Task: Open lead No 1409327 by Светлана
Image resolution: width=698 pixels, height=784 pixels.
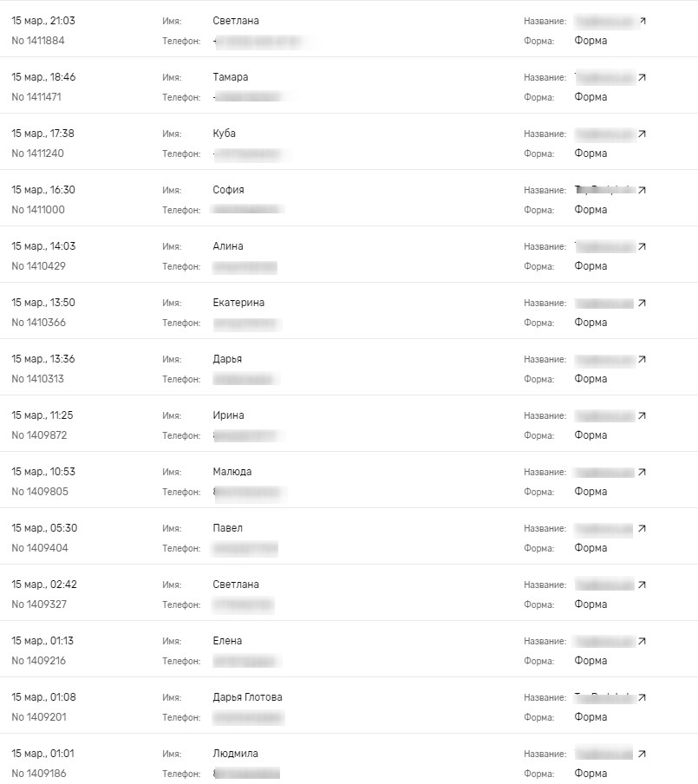Action: click(x=39, y=604)
